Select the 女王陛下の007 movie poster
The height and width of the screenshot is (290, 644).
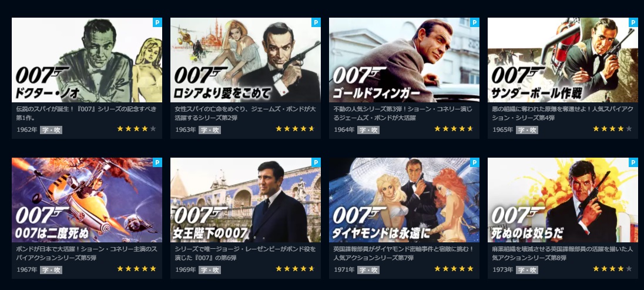click(x=246, y=200)
